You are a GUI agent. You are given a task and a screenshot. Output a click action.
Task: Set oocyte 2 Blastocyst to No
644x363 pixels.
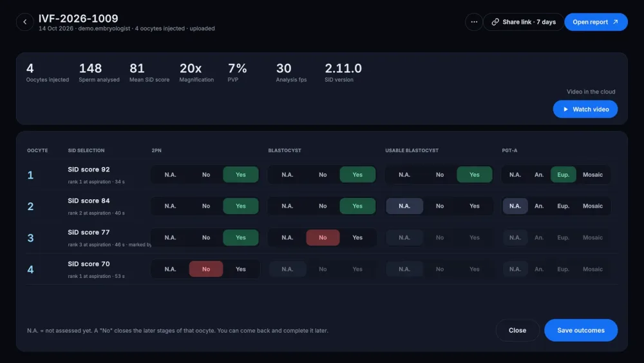323,206
